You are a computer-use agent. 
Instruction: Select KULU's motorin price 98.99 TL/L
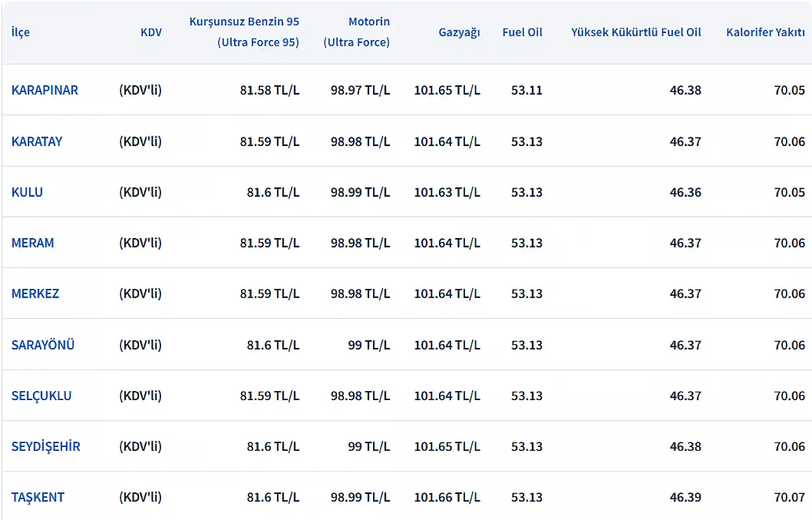pos(360,192)
